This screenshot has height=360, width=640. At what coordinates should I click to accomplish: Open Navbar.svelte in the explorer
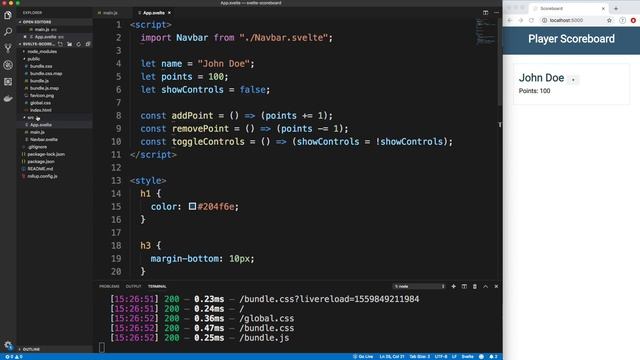[x=44, y=140]
